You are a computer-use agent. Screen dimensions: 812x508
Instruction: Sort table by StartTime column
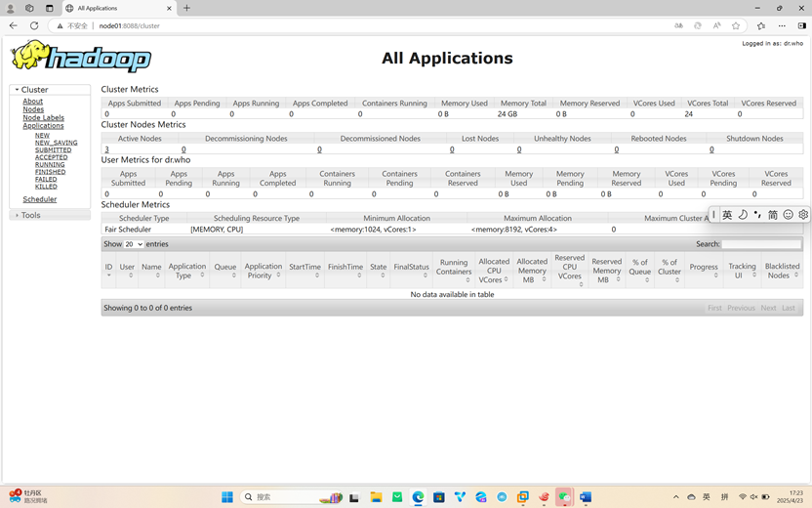305,270
